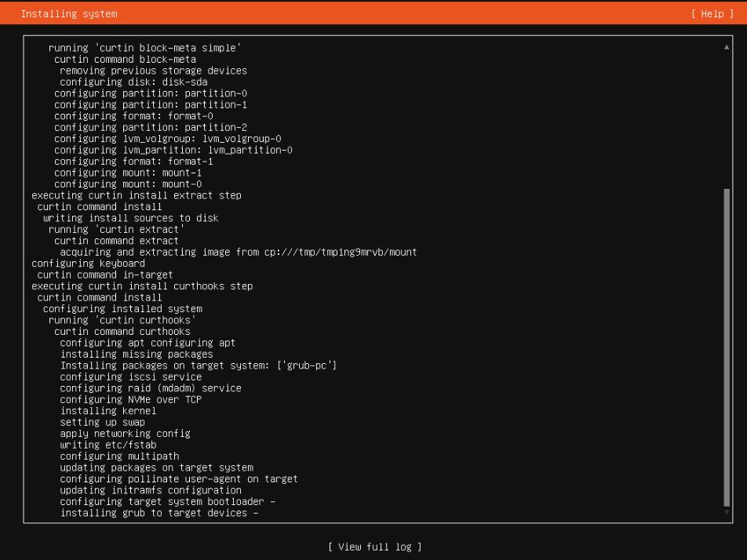The width and height of the screenshot is (747, 560).
Task: Select 'acquiring and extracting image' log line
Action: (x=238, y=252)
